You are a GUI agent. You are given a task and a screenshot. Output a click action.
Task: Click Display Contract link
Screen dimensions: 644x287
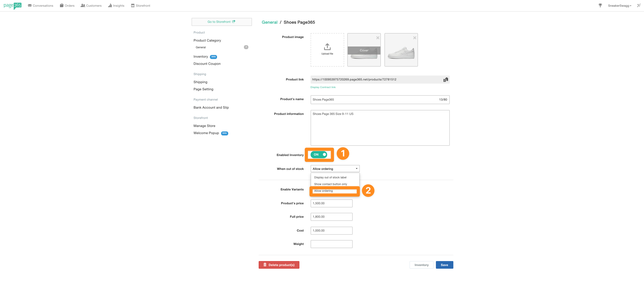point(323,87)
